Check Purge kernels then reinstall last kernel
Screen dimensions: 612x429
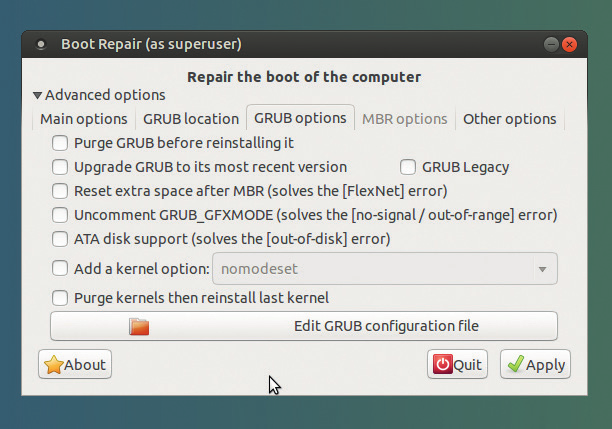[60, 298]
